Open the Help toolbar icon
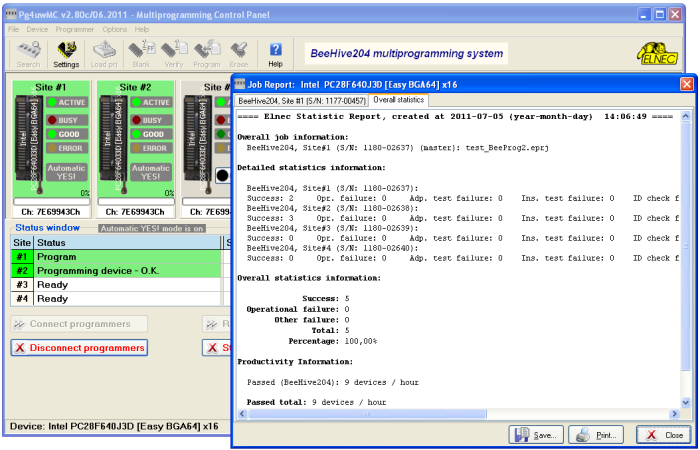 coord(275,54)
